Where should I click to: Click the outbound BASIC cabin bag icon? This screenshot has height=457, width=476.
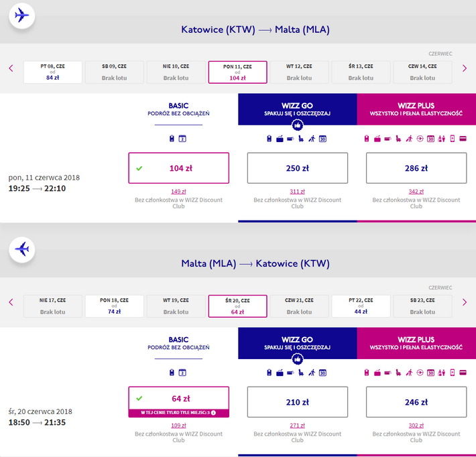pos(172,139)
